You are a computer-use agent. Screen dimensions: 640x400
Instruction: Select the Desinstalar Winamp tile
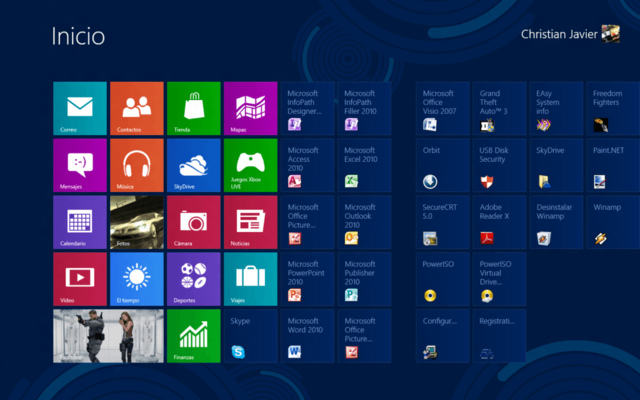(556, 222)
